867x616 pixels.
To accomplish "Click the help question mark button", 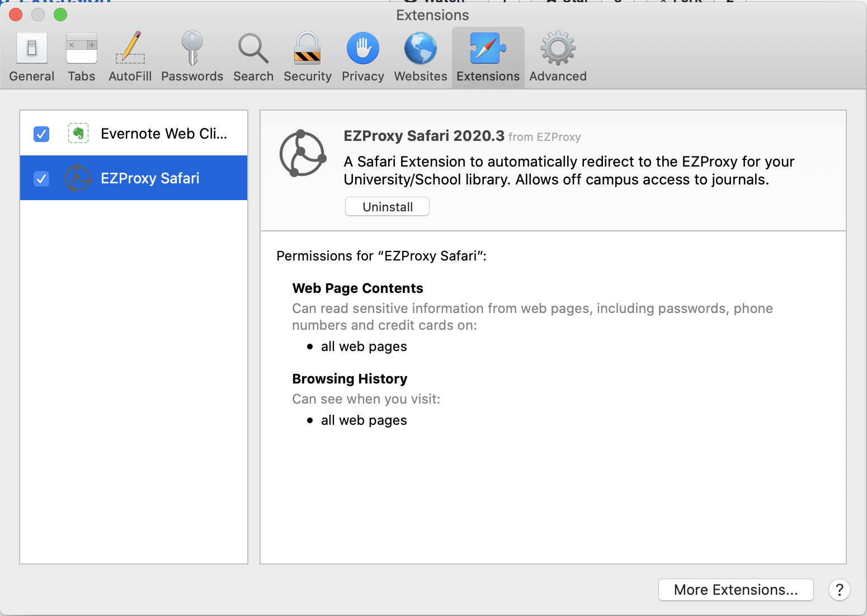I will pyautogui.click(x=839, y=590).
